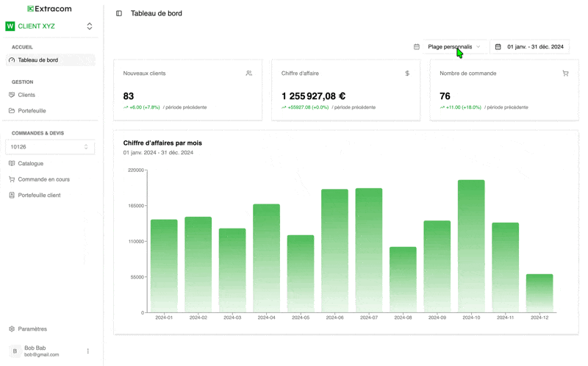
Task: Open Paramètres settings
Action: (32, 329)
